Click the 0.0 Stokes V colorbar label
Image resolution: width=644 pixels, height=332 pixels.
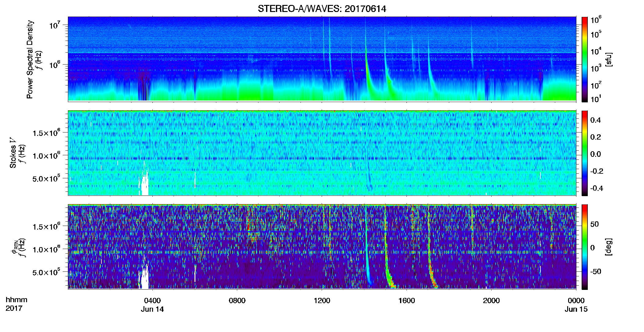pyautogui.click(x=595, y=154)
